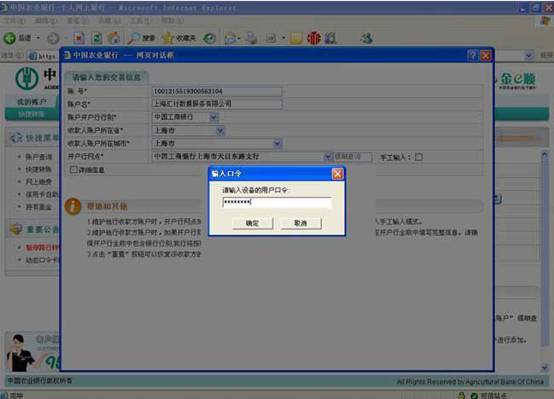Click the 持有基金 sidebar link

coord(39,207)
